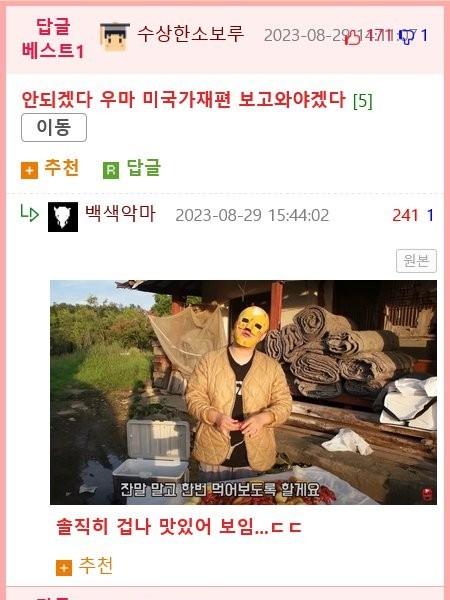Click the reply text 솔직히 겁나 맛있어 보임
The image size is (450, 600).
pyautogui.click(x=178, y=527)
